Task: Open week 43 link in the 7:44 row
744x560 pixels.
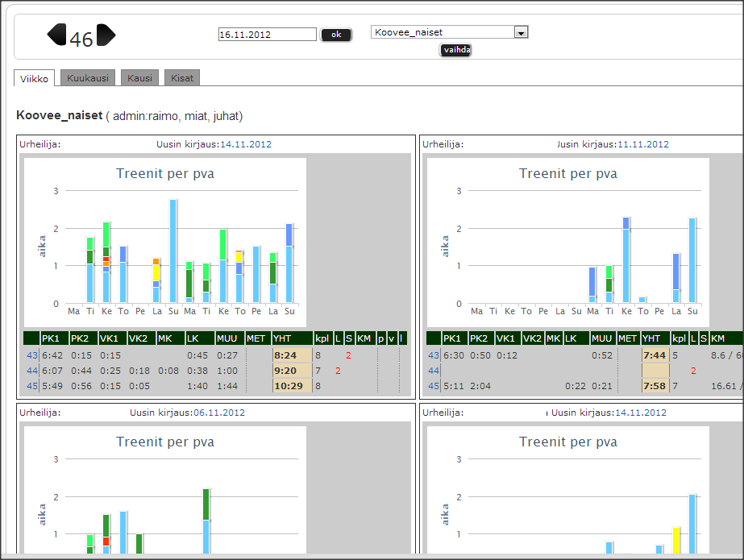Action: [x=434, y=355]
